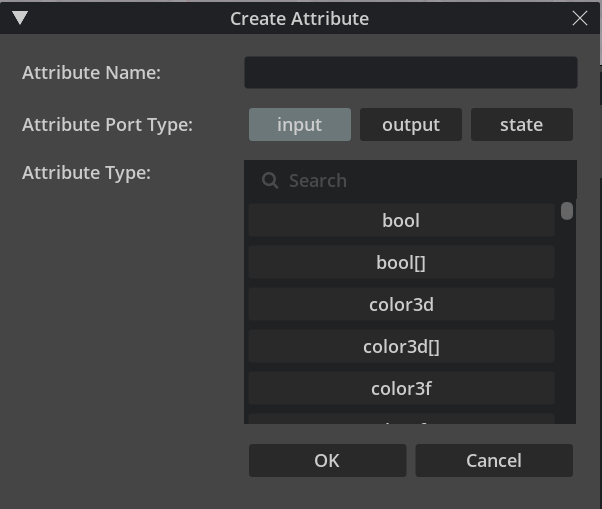Click the Attribute Port Type label
The height and width of the screenshot is (509, 602).
107,125
